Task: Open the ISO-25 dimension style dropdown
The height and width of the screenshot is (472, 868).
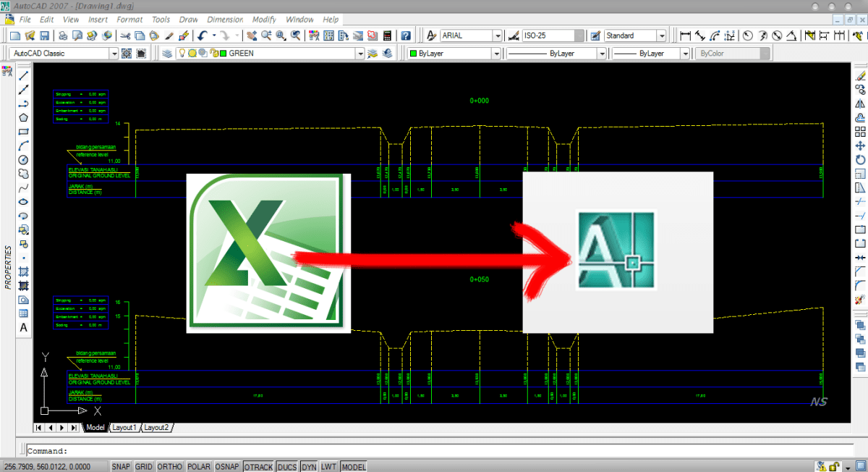Action: click(x=553, y=35)
